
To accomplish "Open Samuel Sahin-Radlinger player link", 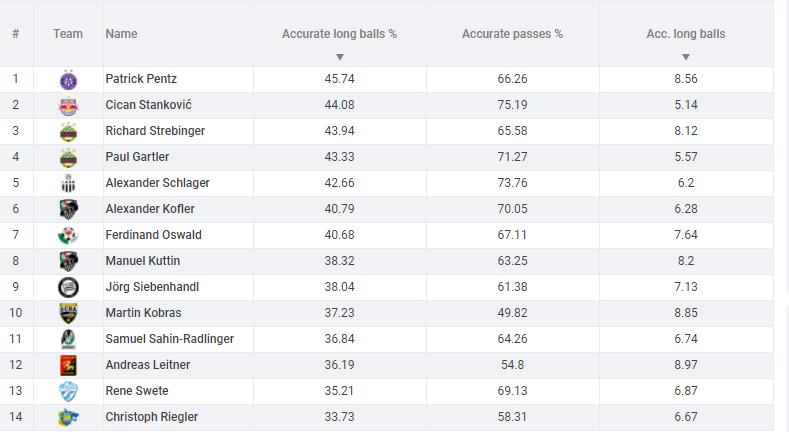I will click(170, 339).
